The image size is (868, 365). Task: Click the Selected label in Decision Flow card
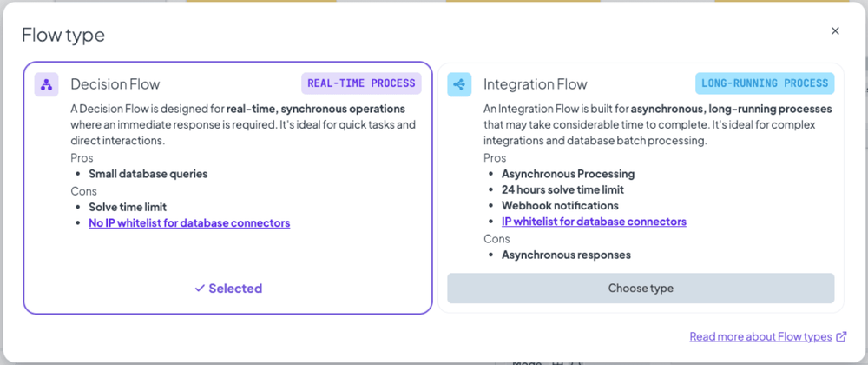point(235,289)
